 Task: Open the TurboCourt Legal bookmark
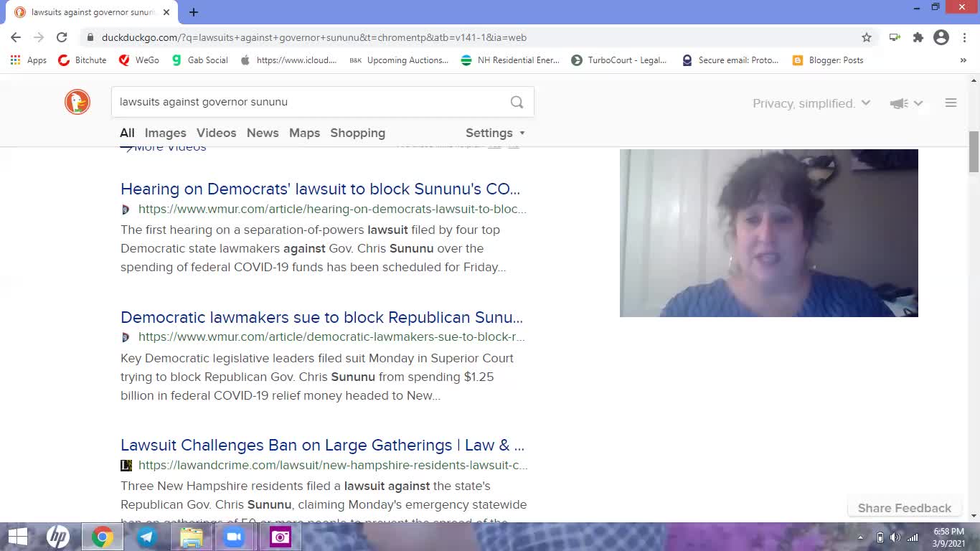pos(619,60)
